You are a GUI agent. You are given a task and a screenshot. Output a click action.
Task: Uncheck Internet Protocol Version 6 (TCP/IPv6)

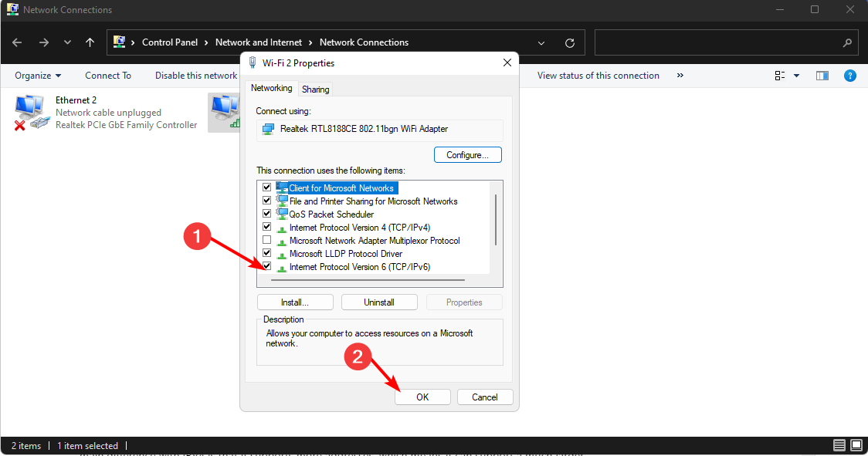(267, 266)
